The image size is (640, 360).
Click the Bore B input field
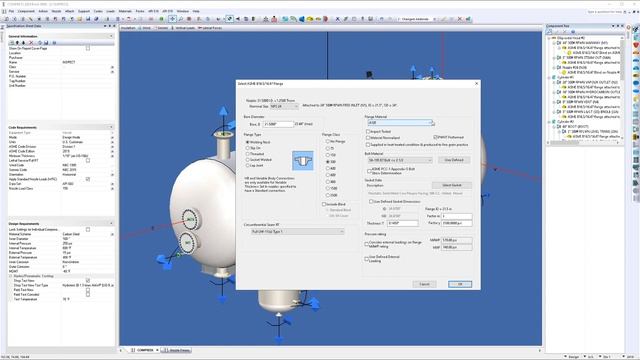pyautogui.click(x=278, y=124)
